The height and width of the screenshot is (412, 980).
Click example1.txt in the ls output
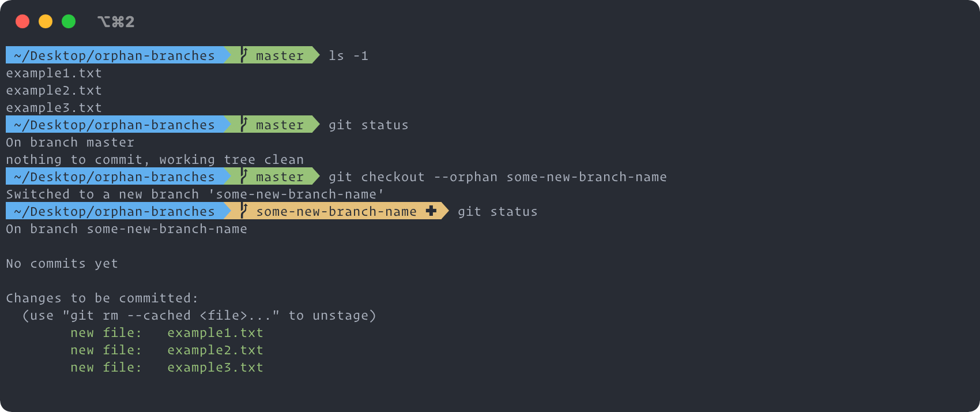click(54, 73)
